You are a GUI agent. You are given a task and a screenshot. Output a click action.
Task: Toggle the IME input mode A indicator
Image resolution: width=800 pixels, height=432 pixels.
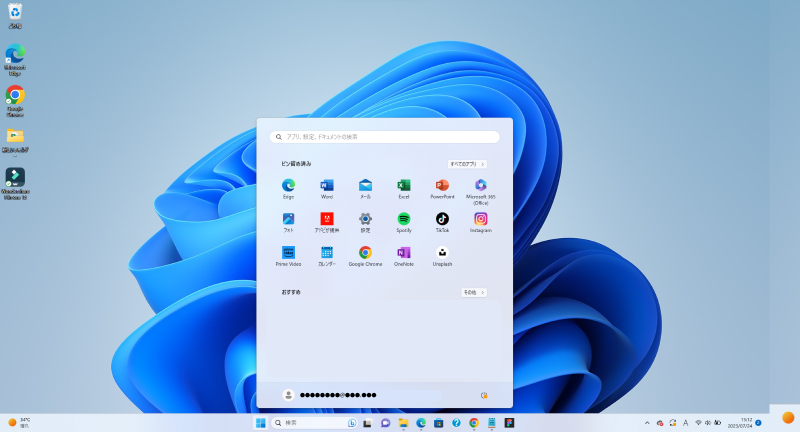pos(685,423)
